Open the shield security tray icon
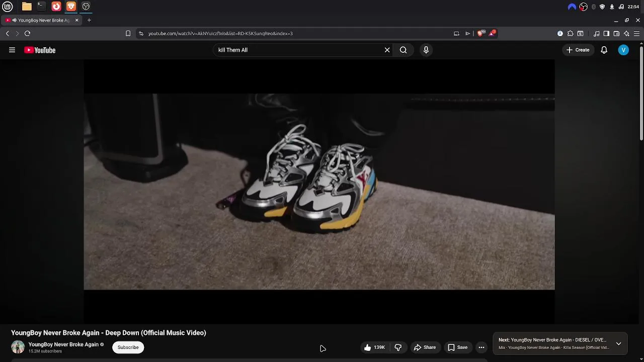Viewport: 644px width, 362px height. pyautogui.click(x=602, y=7)
